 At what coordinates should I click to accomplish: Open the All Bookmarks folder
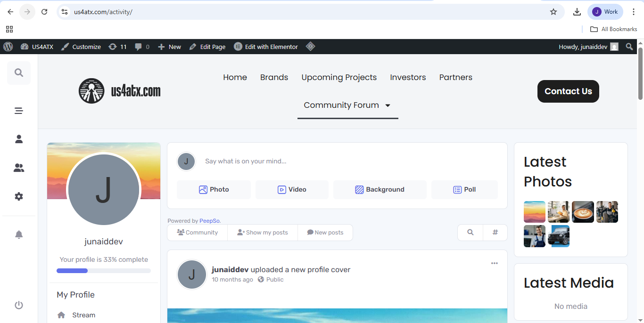click(614, 29)
